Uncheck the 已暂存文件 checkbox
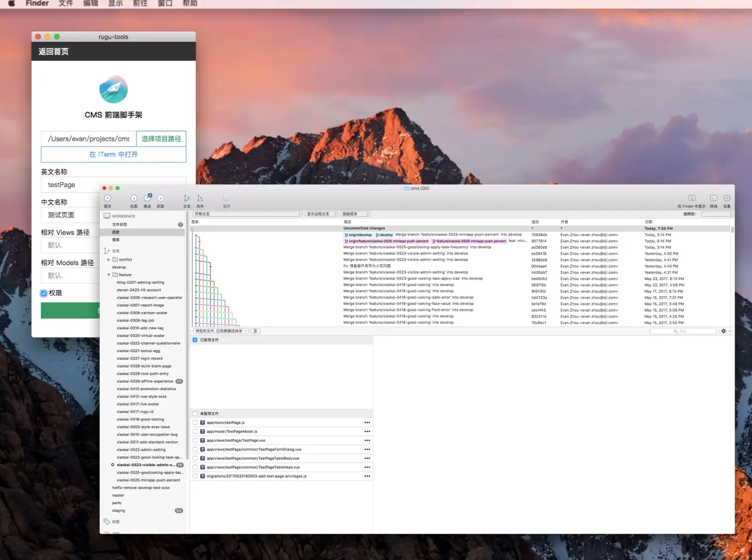This screenshot has height=560, width=752. (195, 340)
